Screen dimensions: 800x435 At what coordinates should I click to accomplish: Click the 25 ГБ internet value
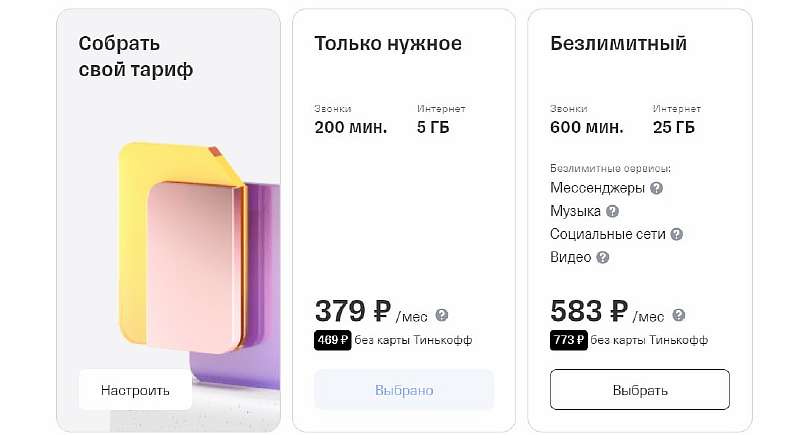click(x=675, y=127)
